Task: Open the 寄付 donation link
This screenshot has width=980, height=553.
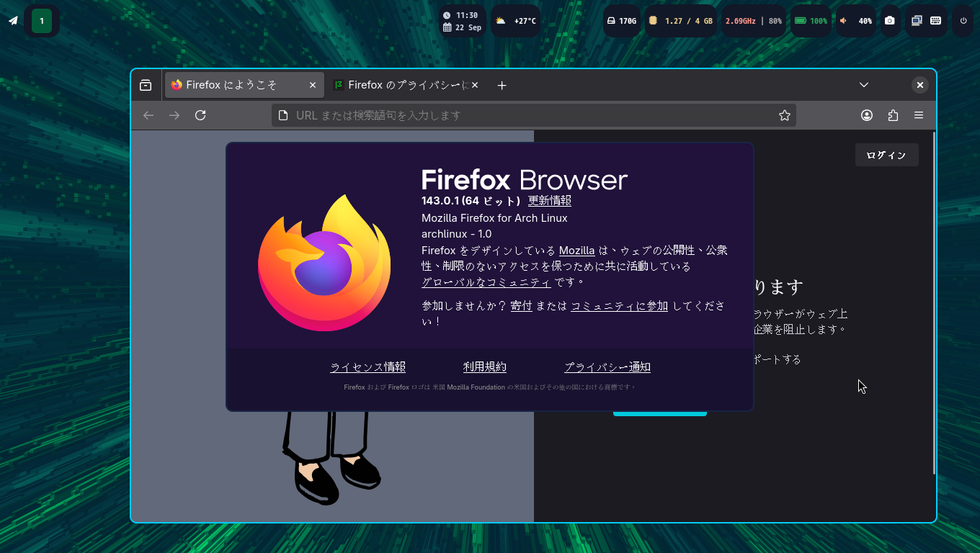Action: pyautogui.click(x=521, y=306)
